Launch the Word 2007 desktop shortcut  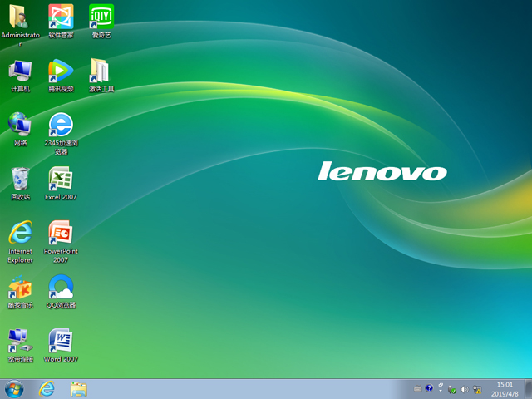click(60, 341)
